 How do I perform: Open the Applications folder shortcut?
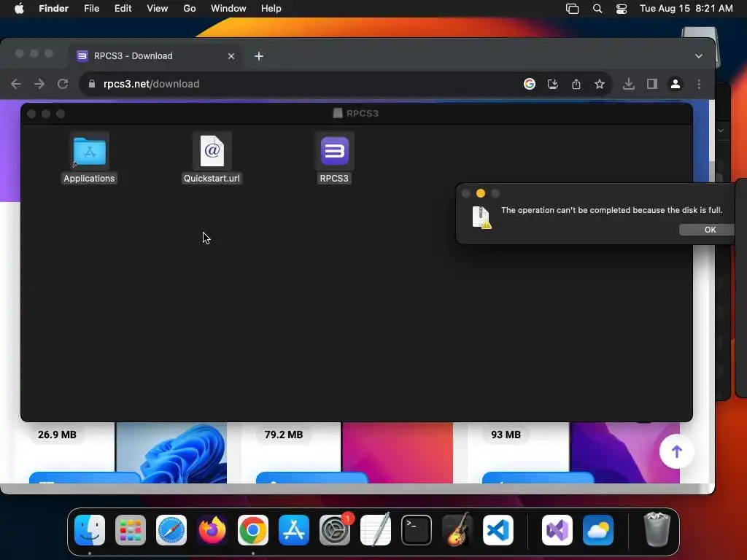tap(89, 157)
